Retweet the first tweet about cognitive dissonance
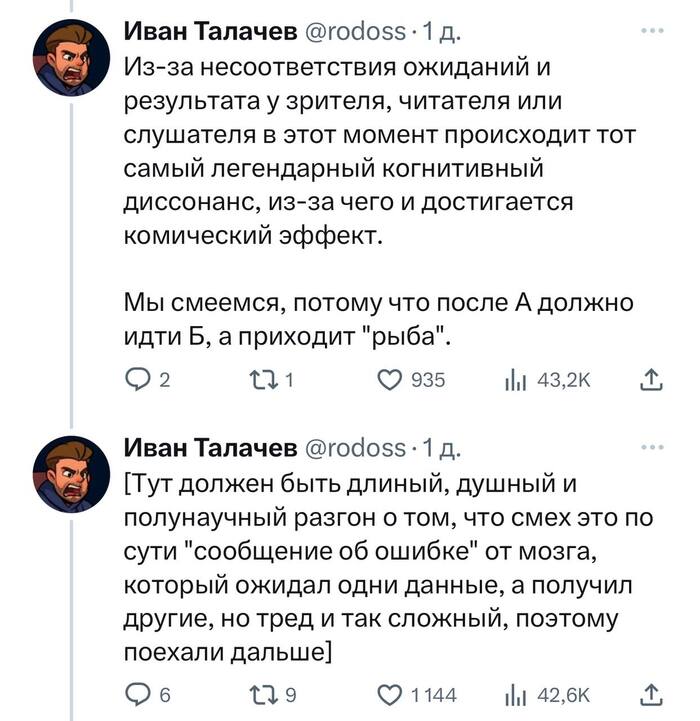The height and width of the screenshot is (721, 700). [x=259, y=381]
